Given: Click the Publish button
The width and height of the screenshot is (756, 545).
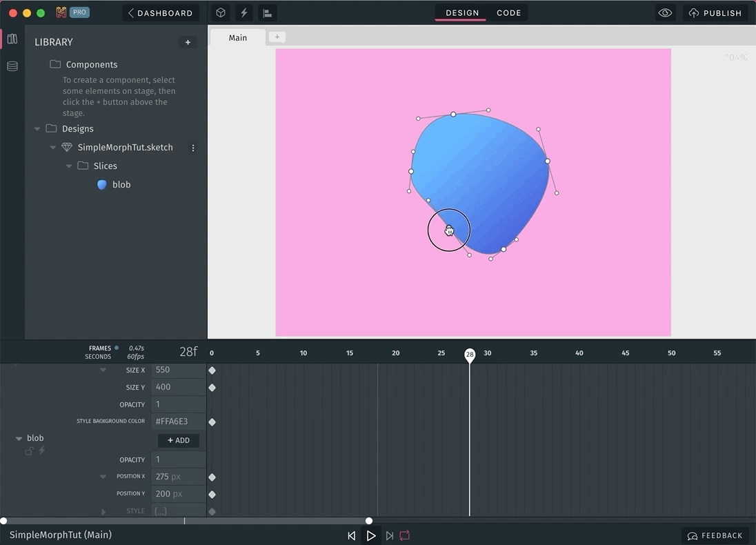Looking at the screenshot, I should tap(715, 13).
